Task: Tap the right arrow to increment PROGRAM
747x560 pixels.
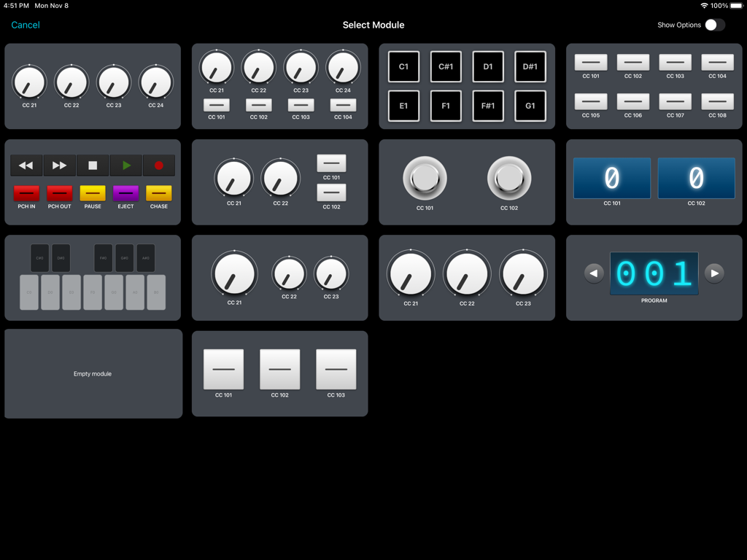Action: (x=714, y=273)
